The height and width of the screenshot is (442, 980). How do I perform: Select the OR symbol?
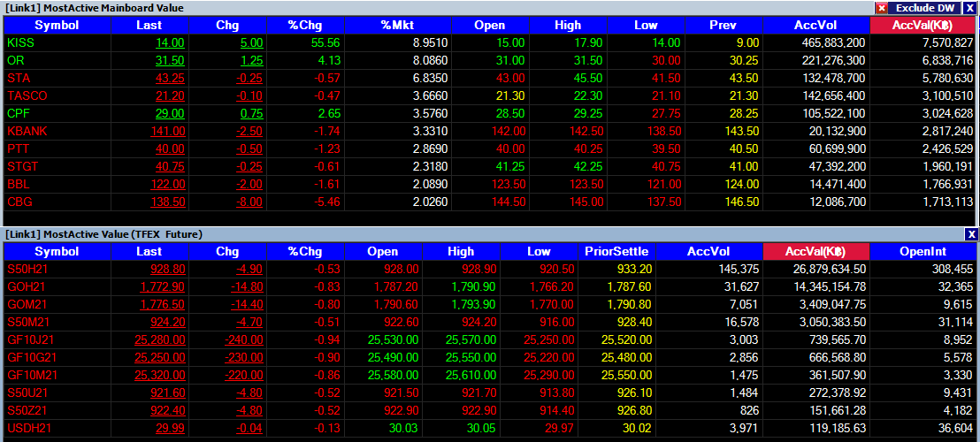click(14, 61)
